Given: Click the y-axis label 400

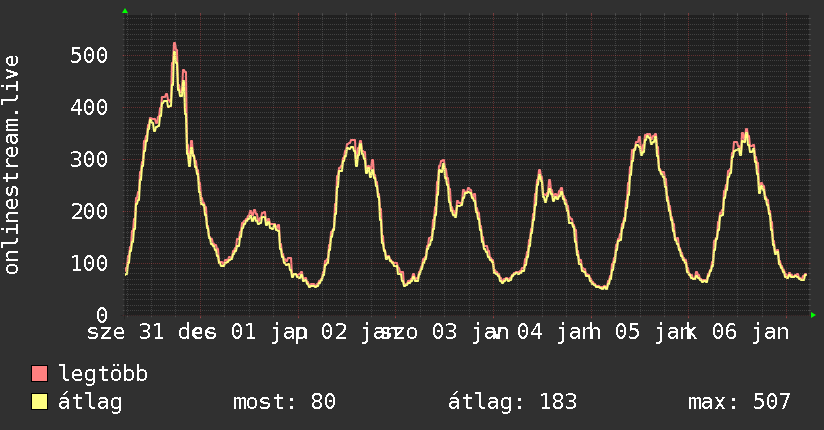Looking at the screenshot, I should [x=89, y=107].
